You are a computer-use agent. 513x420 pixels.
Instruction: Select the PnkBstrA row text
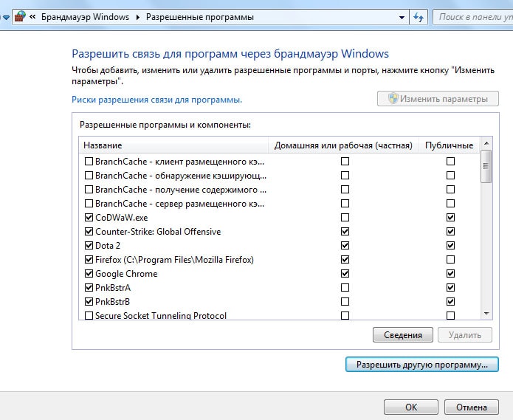click(113, 288)
